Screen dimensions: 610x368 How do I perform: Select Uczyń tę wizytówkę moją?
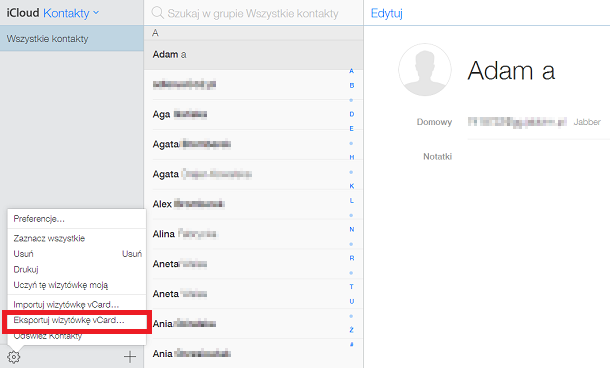click(x=77, y=285)
